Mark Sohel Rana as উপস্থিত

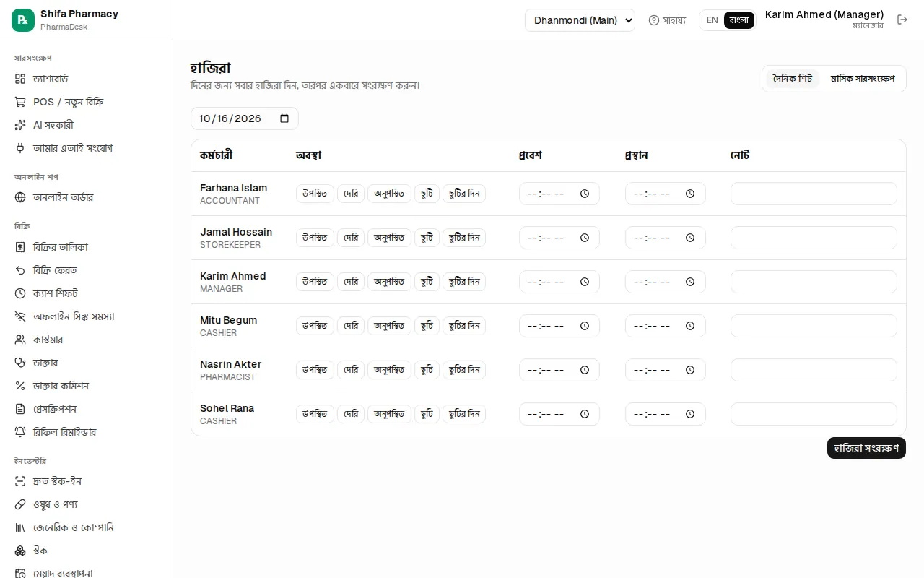(315, 414)
